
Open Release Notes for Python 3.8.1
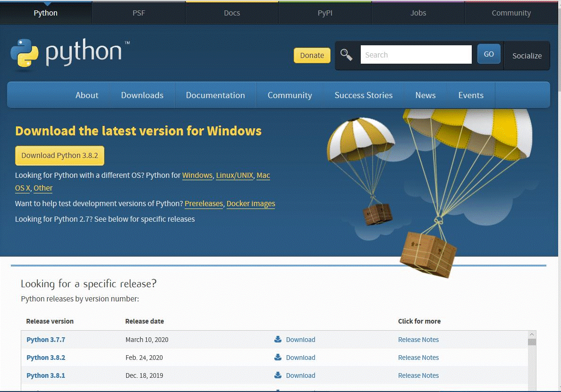(418, 375)
